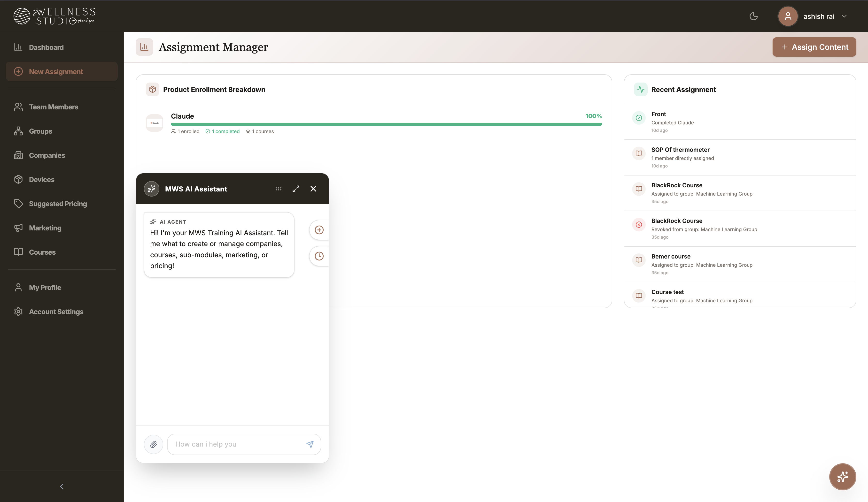This screenshot has width=868, height=502.
Task: Open the Bemer course entry
Action: pyautogui.click(x=740, y=264)
